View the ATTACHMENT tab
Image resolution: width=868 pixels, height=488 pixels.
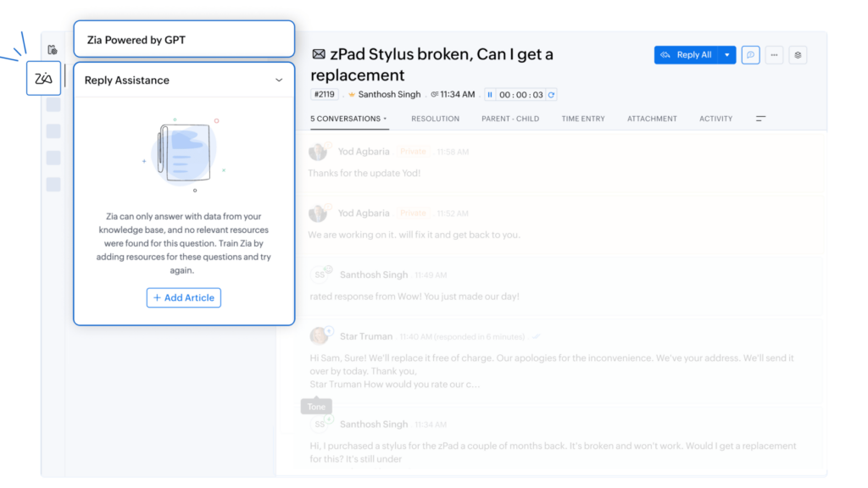pos(652,119)
